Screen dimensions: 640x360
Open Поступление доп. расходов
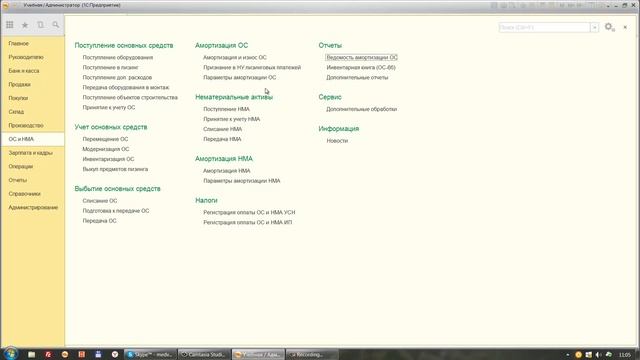(x=117, y=78)
